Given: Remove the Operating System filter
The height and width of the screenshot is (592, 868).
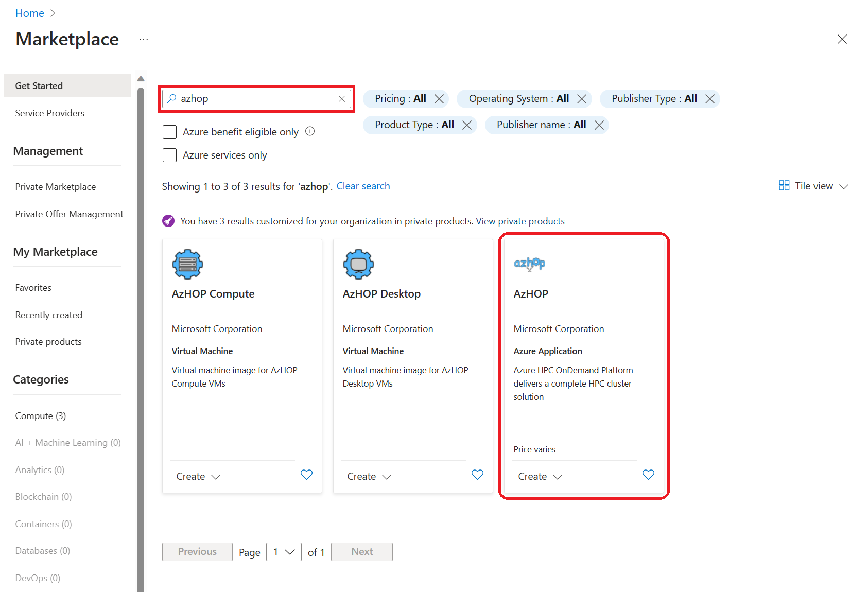Looking at the screenshot, I should (582, 99).
